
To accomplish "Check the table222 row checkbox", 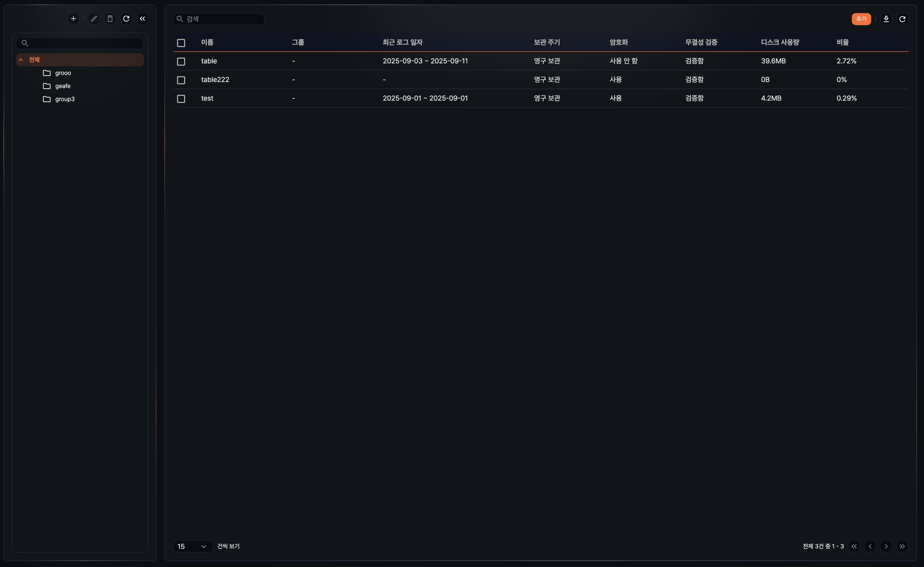I will click(181, 80).
